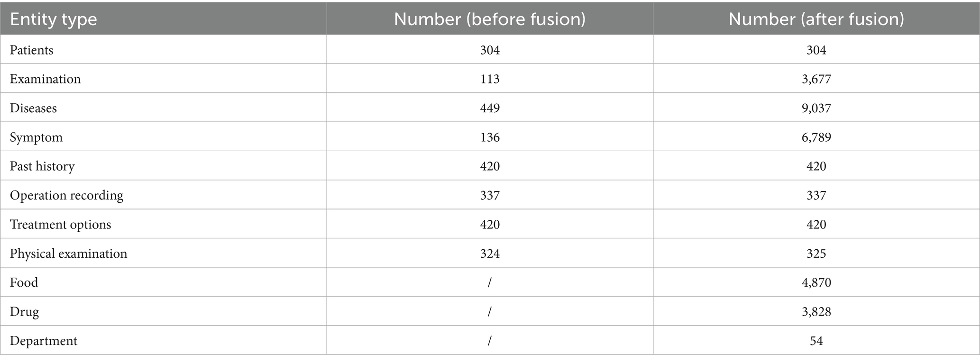This screenshot has width=980, height=363.
Task: Click the "Symptom" entity cell
Action: pyautogui.click(x=37, y=137)
